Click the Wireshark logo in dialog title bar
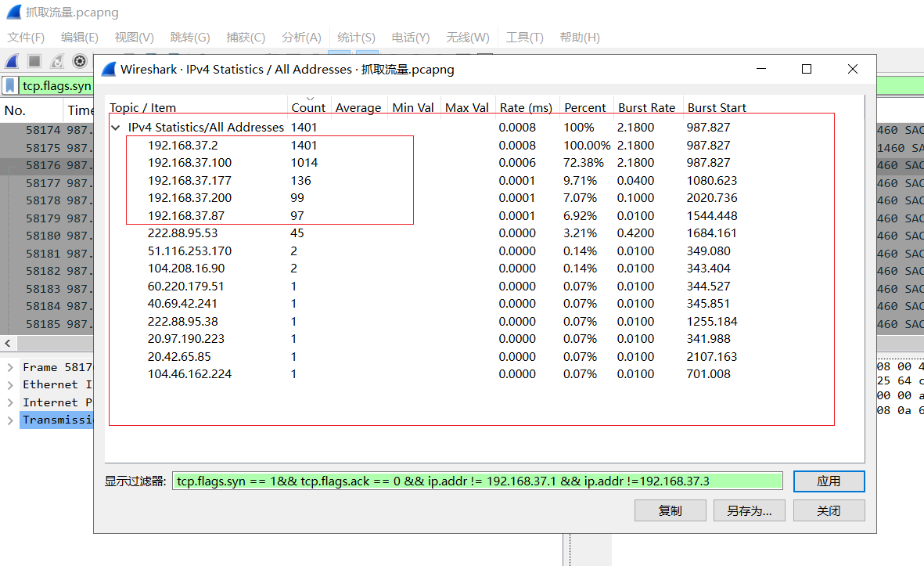 [x=109, y=70]
